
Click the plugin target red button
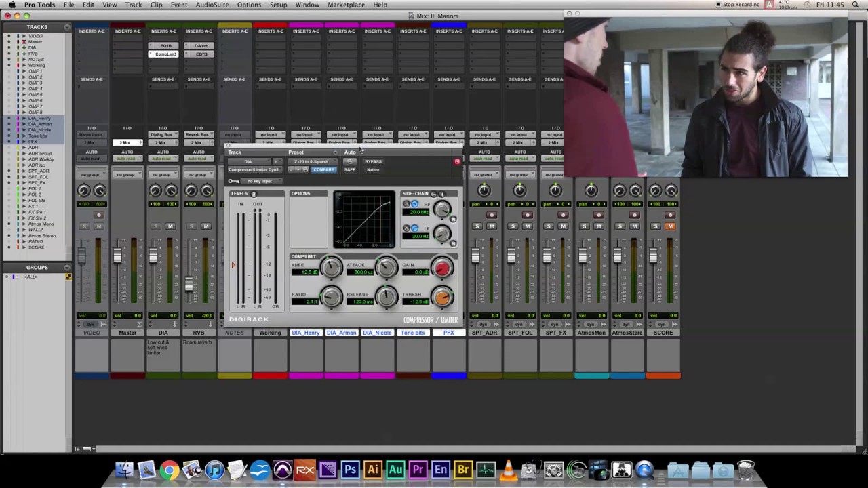click(x=457, y=161)
